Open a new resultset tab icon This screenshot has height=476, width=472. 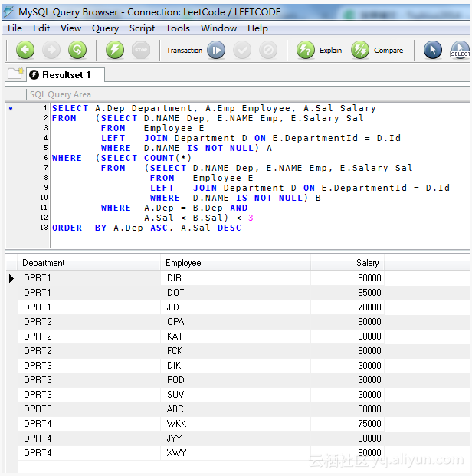[16, 74]
